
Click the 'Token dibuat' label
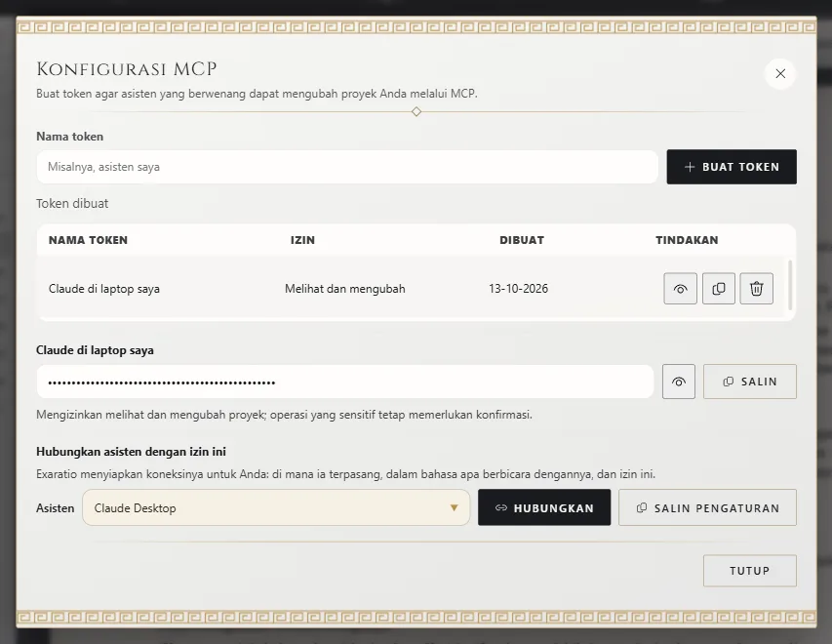coord(72,203)
